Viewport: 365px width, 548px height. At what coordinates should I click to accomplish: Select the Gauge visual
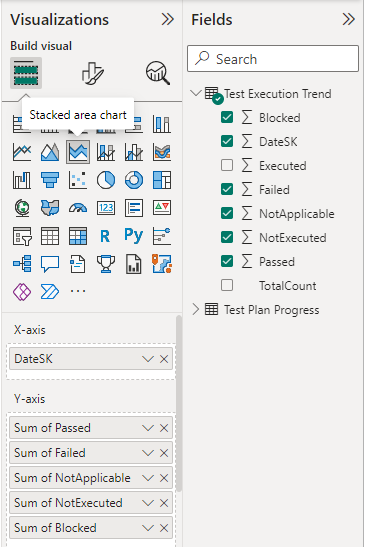[x=78, y=208]
